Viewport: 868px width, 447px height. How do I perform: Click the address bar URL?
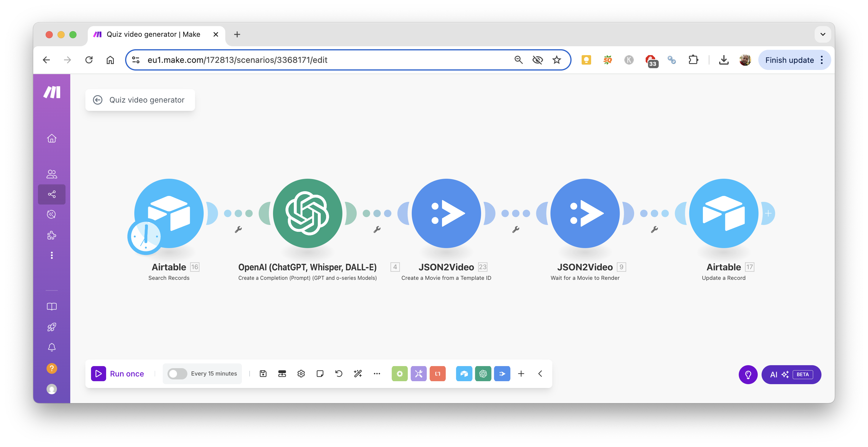point(237,60)
